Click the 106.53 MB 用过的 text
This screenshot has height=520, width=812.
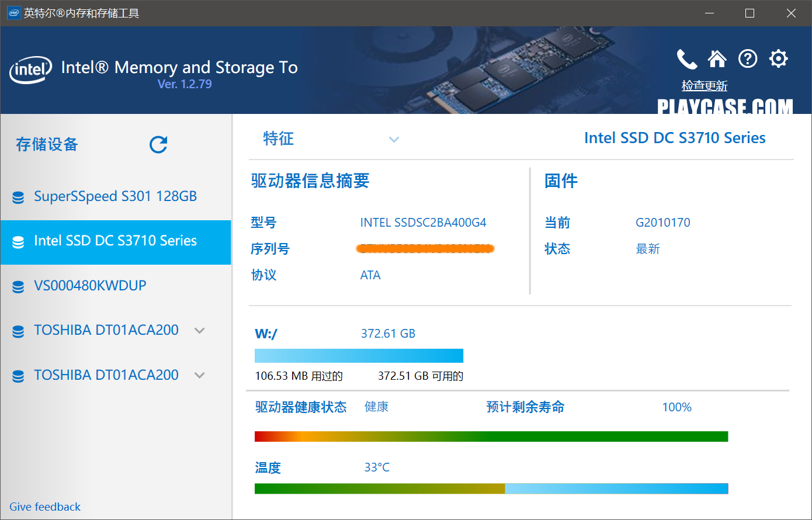click(x=299, y=376)
